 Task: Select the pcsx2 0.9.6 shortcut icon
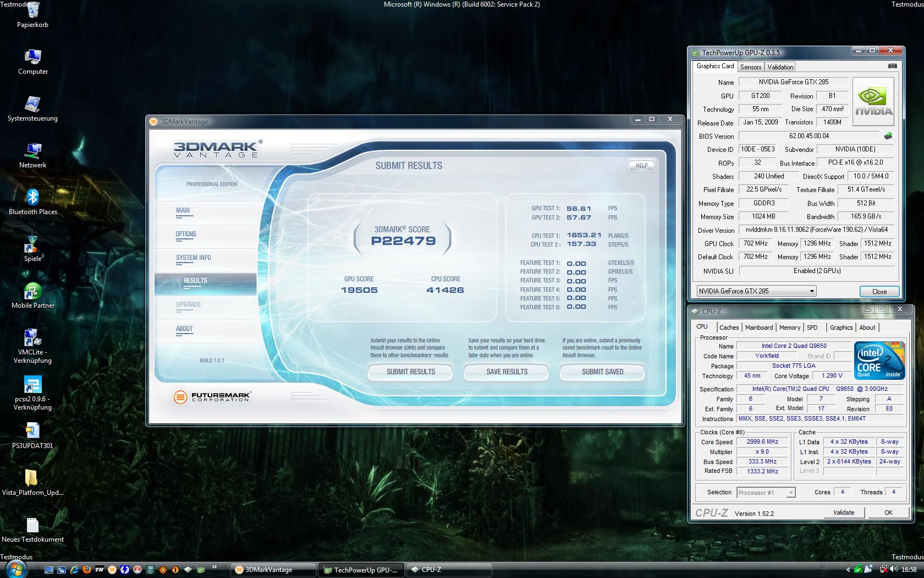[x=32, y=384]
